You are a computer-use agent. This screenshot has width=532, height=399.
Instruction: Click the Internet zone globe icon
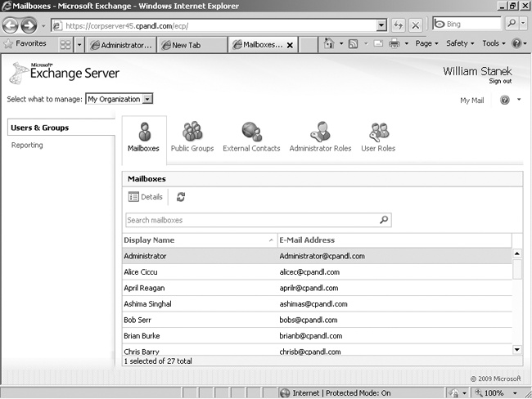(x=285, y=393)
